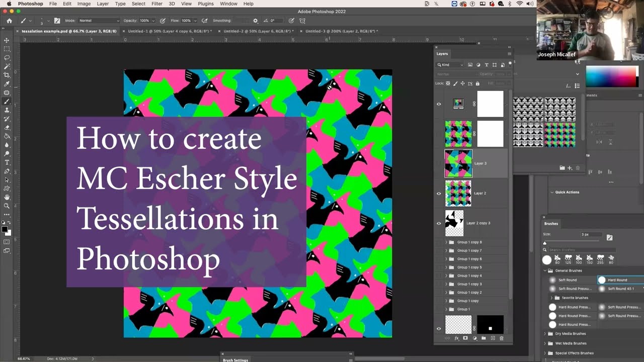
Task: Select the Clone Stamp tool
Action: coord(7,110)
